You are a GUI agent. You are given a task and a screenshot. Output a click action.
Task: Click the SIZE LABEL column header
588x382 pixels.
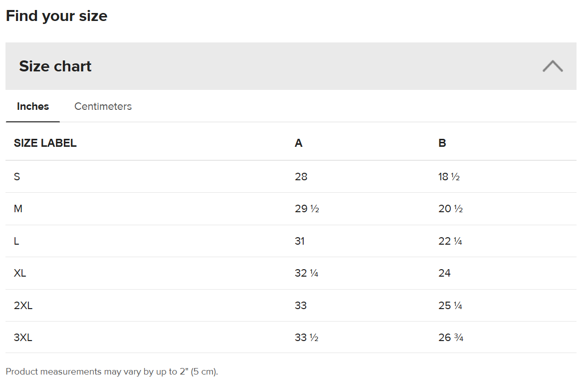(x=45, y=143)
